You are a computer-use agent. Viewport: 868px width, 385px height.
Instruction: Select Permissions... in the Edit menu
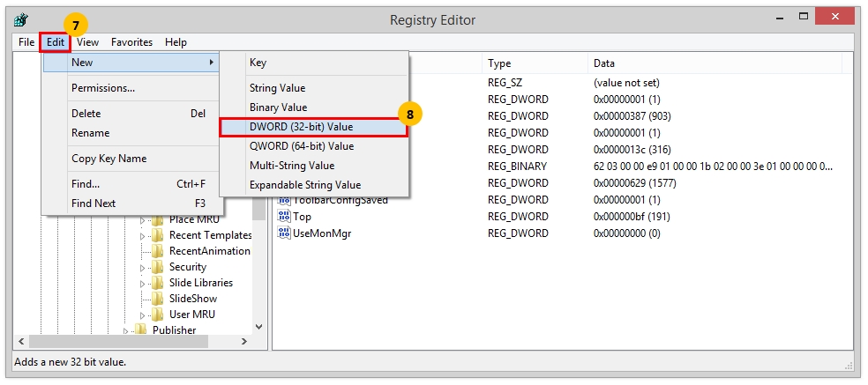click(x=103, y=88)
